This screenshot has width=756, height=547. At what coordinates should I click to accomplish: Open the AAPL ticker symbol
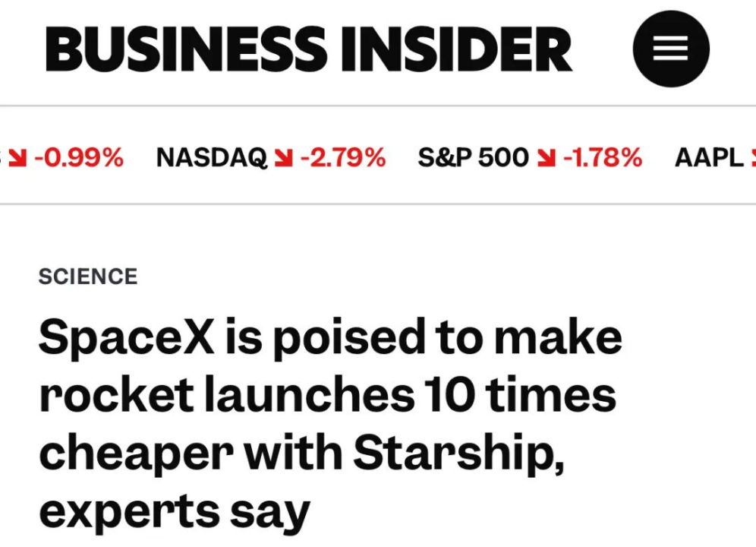click(x=709, y=158)
